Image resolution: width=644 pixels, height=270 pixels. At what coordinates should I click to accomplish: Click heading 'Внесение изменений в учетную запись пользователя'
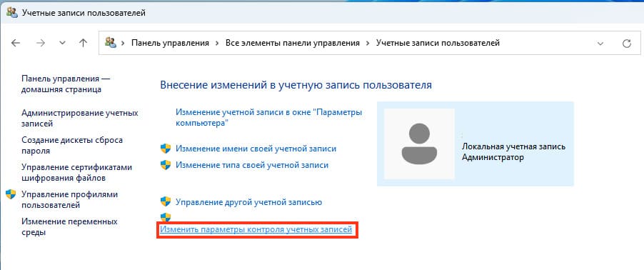pyautogui.click(x=296, y=85)
